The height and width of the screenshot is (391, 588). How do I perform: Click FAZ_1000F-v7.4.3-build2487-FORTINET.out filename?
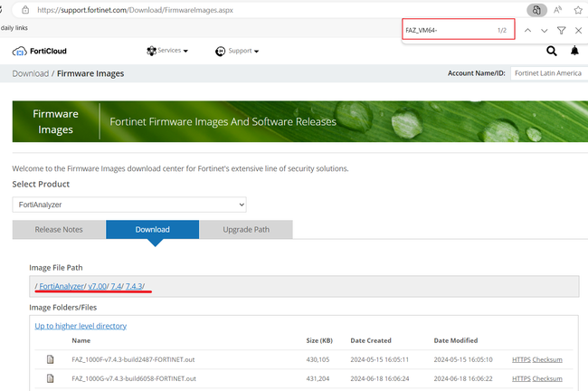(x=133, y=359)
